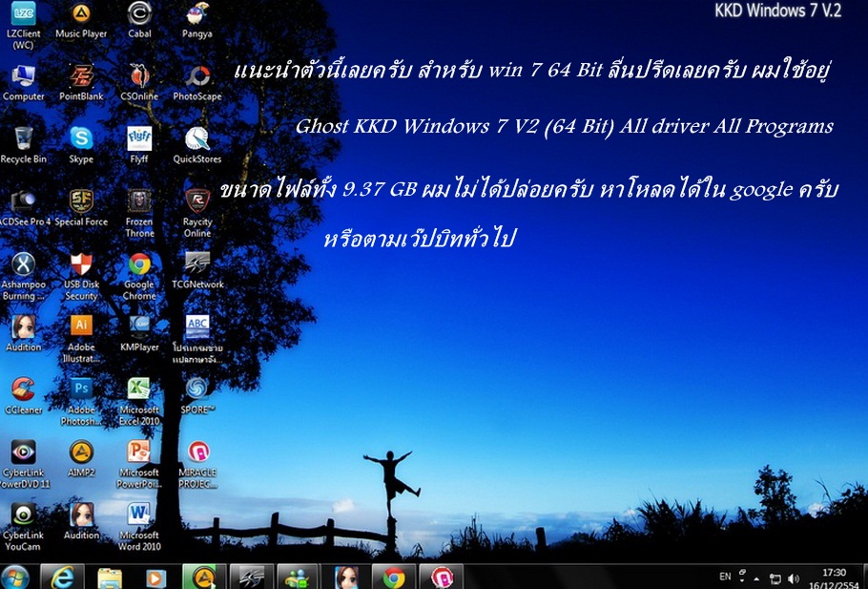The height and width of the screenshot is (589, 868).
Task: Click the CSOnline desktop shortcut
Action: (x=139, y=83)
